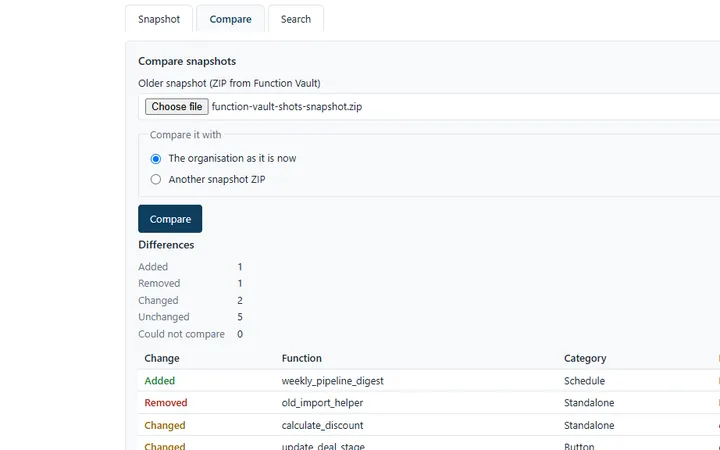720x450 pixels.
Task: Click the 'Could not compare' label
Action: click(181, 334)
